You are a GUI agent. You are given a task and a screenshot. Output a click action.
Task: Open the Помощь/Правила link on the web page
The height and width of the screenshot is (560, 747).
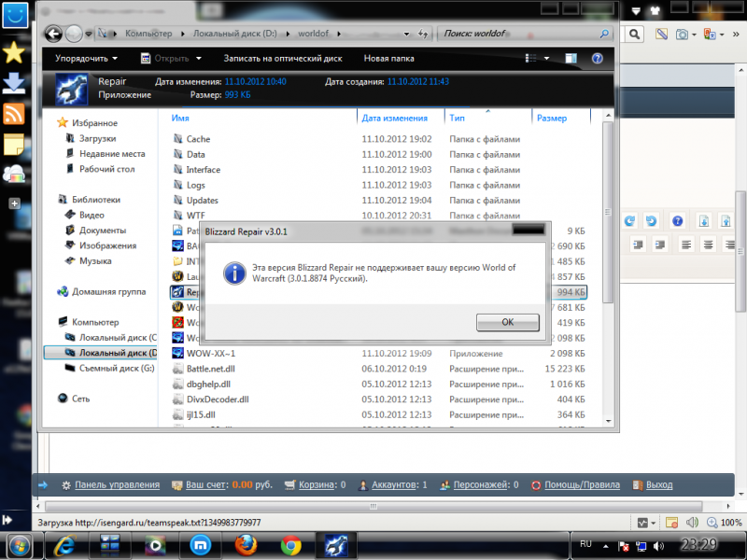tap(582, 484)
